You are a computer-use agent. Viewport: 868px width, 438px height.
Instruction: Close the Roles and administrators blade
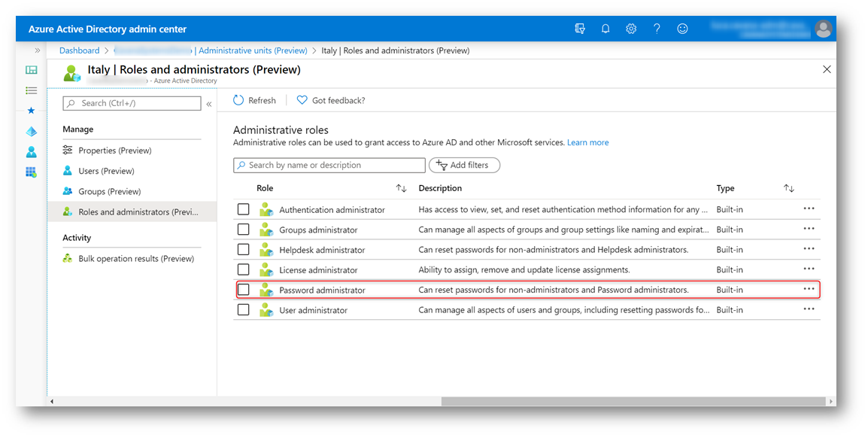(827, 69)
